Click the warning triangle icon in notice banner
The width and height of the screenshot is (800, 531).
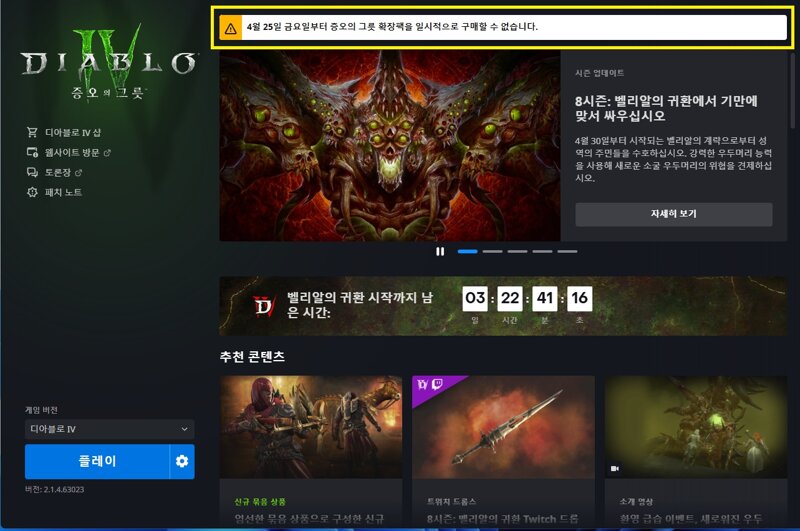pos(231,28)
